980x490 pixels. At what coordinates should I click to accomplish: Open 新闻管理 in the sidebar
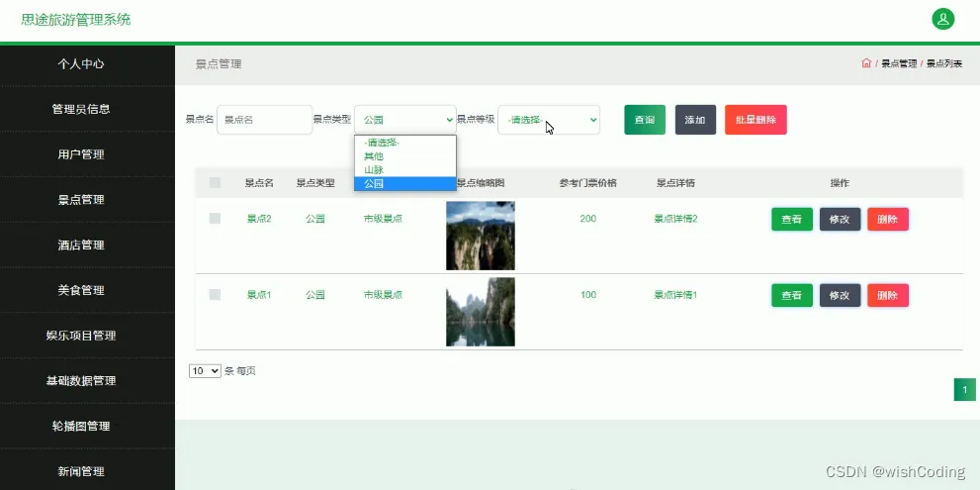[x=81, y=471]
